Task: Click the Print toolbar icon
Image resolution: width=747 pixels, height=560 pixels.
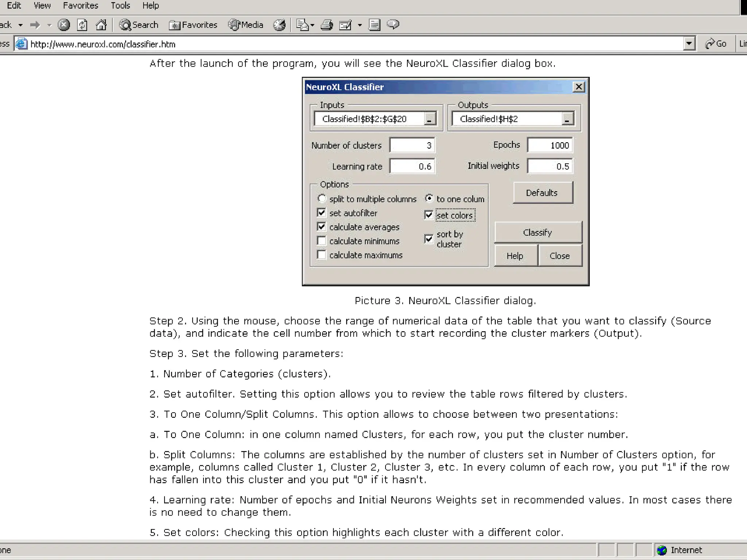Action: 326,25
